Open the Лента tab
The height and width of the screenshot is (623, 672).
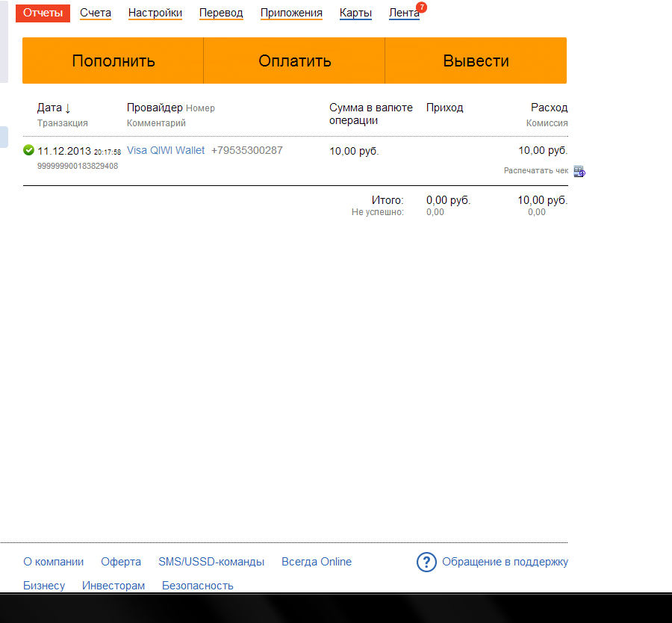point(404,13)
